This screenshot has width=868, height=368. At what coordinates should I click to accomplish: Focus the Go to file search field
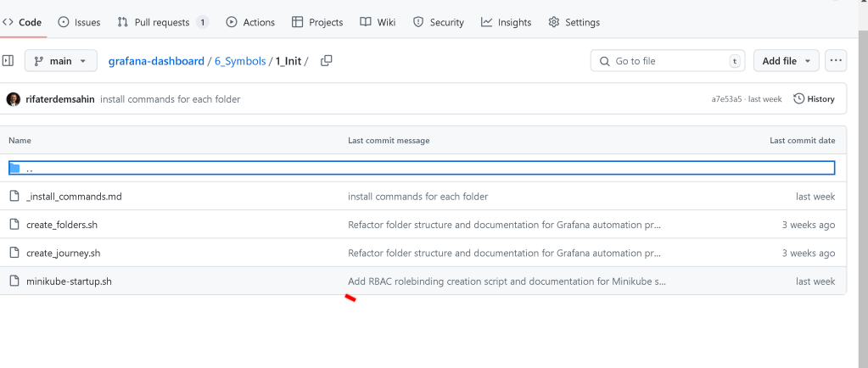(668, 61)
